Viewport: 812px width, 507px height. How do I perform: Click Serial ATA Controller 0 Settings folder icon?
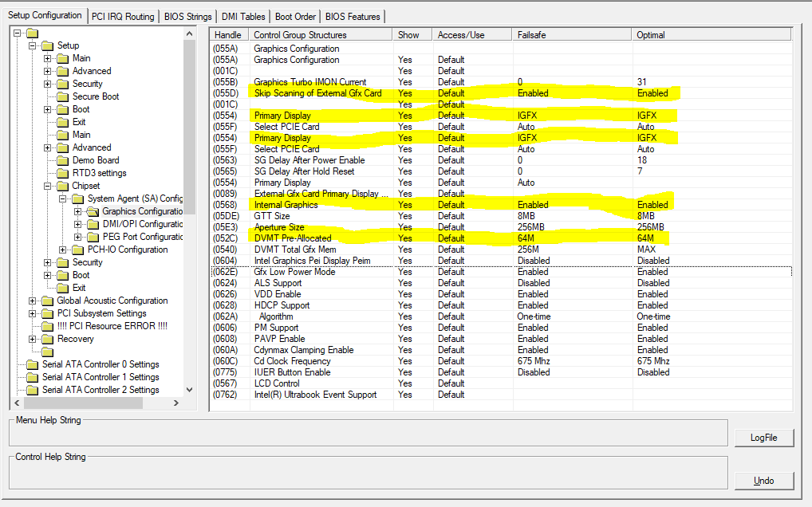pos(32,364)
